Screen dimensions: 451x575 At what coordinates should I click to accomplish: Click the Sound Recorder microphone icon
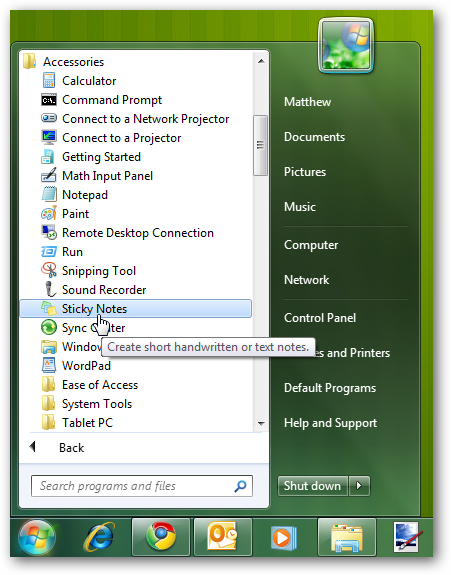(50, 289)
